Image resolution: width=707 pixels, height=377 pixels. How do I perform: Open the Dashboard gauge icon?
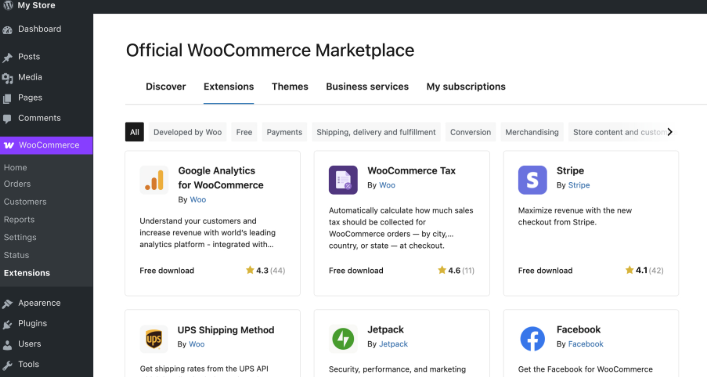tap(7, 30)
